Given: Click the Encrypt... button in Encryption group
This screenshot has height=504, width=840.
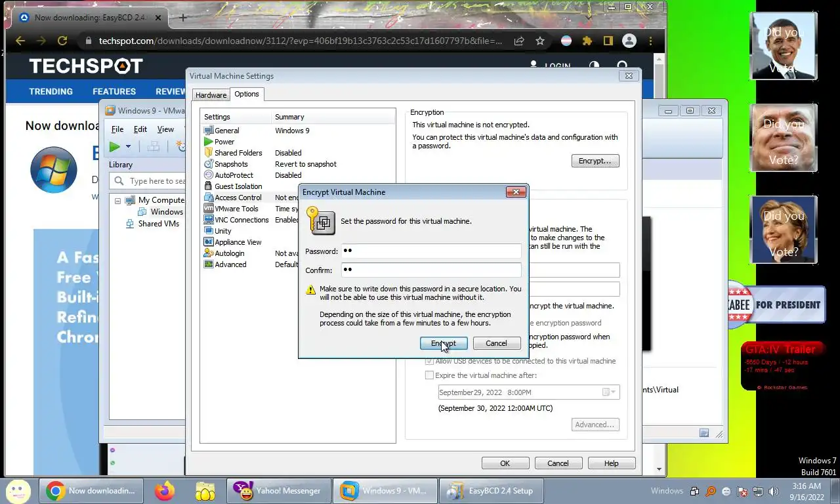Looking at the screenshot, I should [595, 161].
